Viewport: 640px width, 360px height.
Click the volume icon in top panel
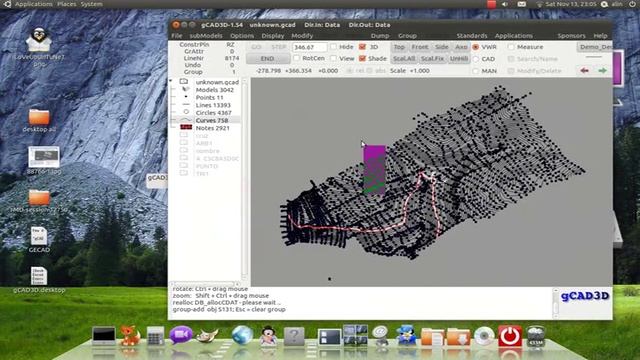pyautogui.click(x=505, y=4)
